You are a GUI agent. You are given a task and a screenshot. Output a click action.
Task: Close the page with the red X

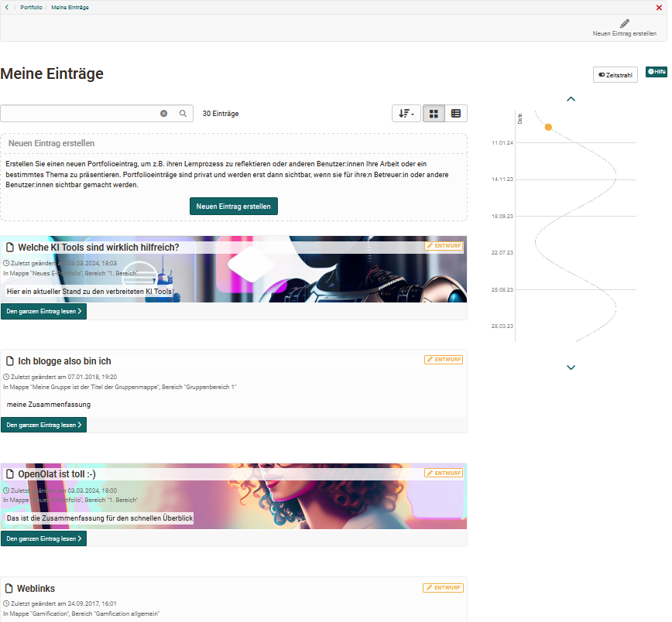coord(659,7)
